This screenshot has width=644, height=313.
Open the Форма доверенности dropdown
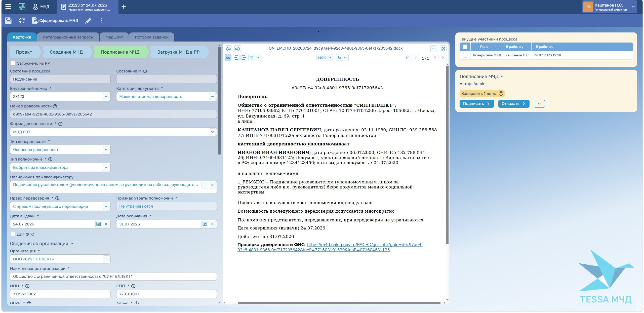click(x=212, y=132)
